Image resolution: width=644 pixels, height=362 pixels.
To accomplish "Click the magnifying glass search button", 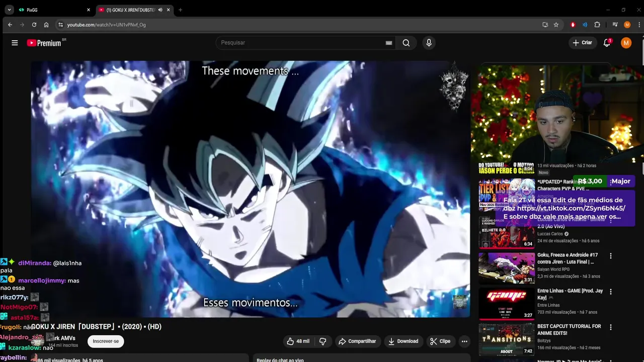I will pyautogui.click(x=406, y=43).
